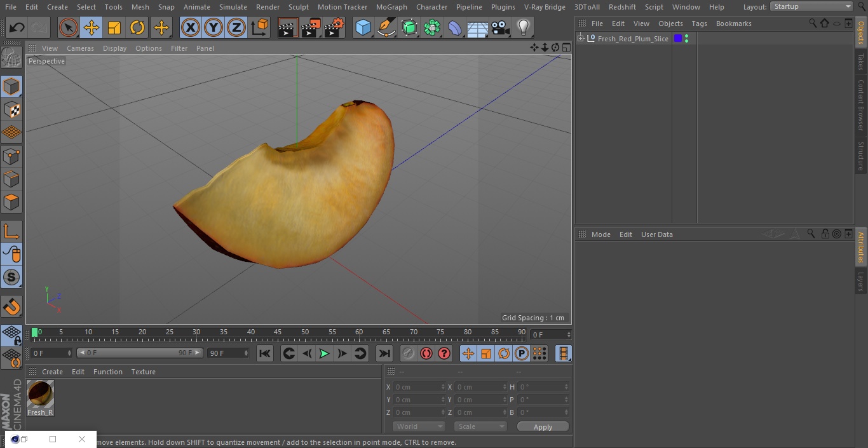Click the blue layer color swatch

[x=678, y=39]
